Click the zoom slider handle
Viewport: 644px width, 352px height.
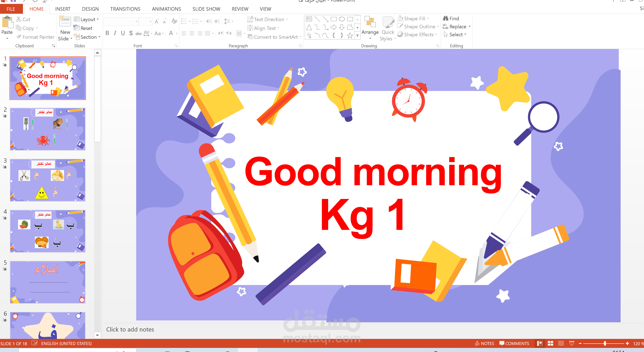click(605, 344)
